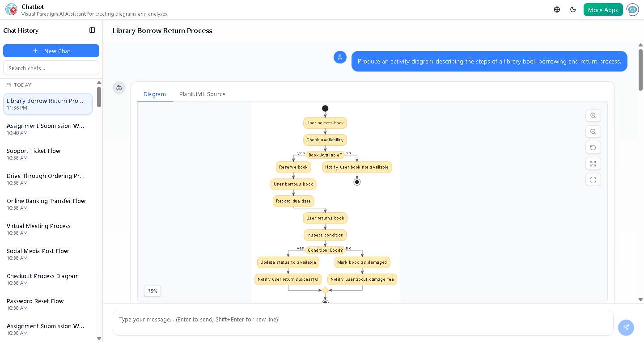Zoom out of the diagram

click(593, 131)
